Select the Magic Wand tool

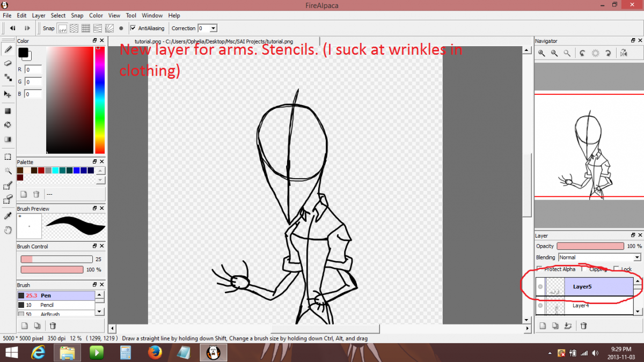tap(8, 171)
